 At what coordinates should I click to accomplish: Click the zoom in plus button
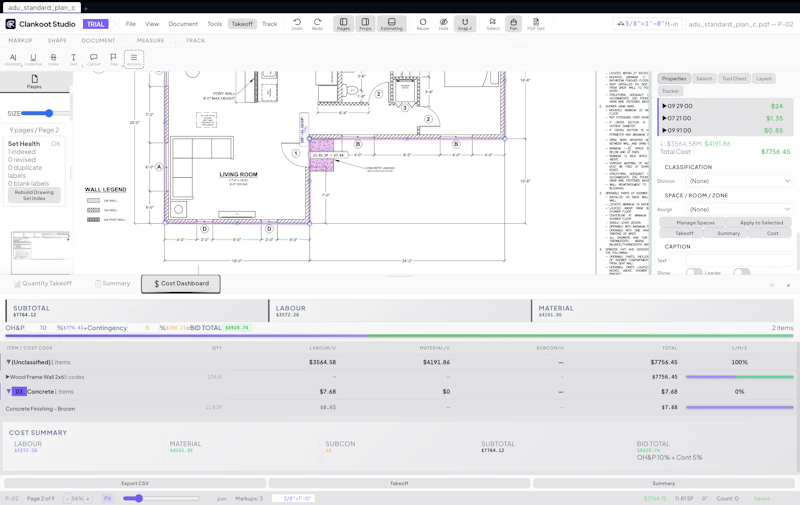click(x=88, y=498)
